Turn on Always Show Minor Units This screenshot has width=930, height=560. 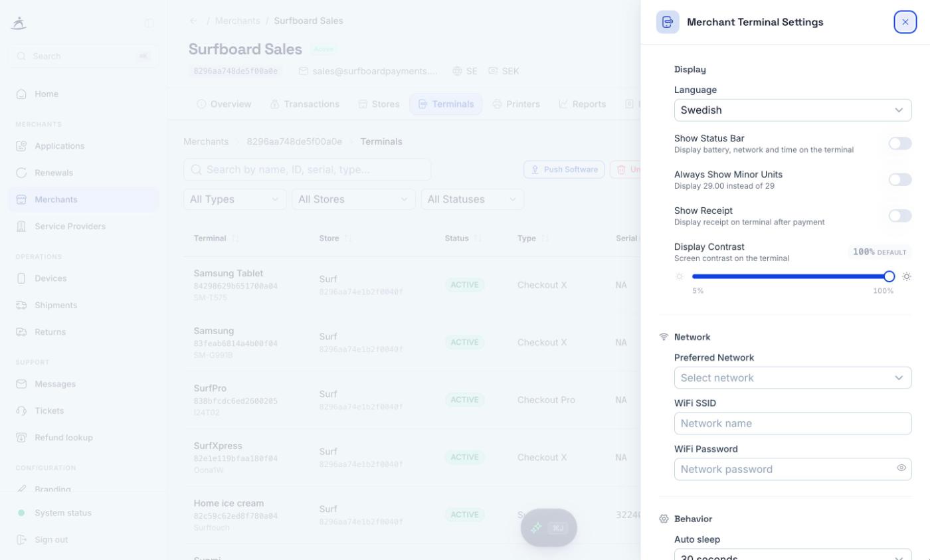(x=900, y=179)
